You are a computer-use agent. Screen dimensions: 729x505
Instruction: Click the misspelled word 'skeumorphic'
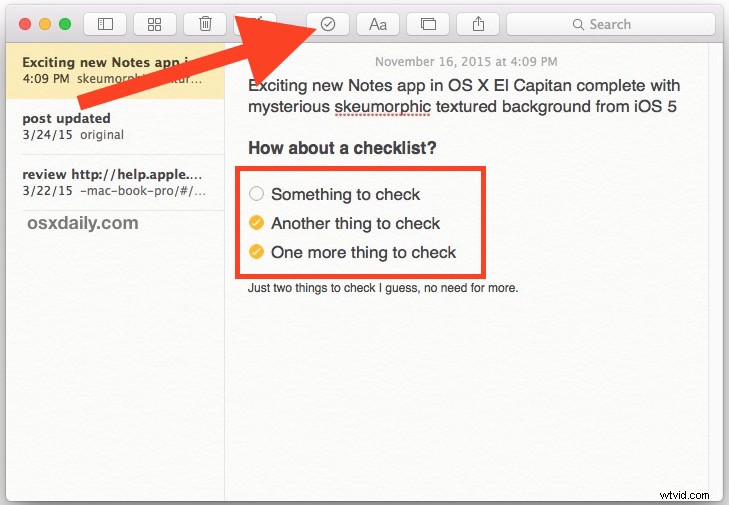pyautogui.click(x=383, y=107)
